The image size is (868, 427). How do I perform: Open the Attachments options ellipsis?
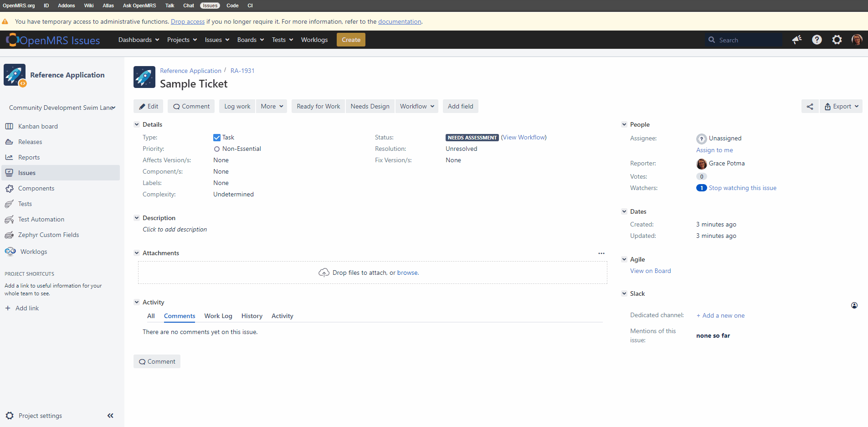click(601, 253)
